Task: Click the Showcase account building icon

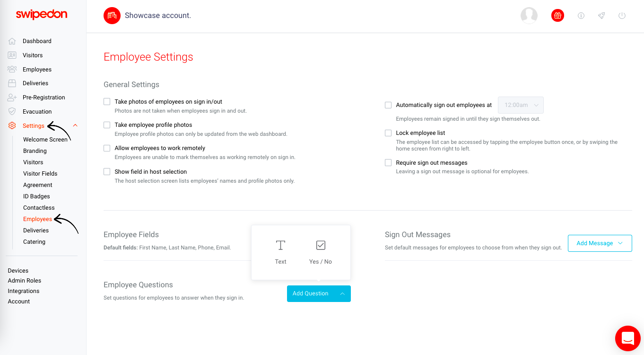Action: pos(112,16)
